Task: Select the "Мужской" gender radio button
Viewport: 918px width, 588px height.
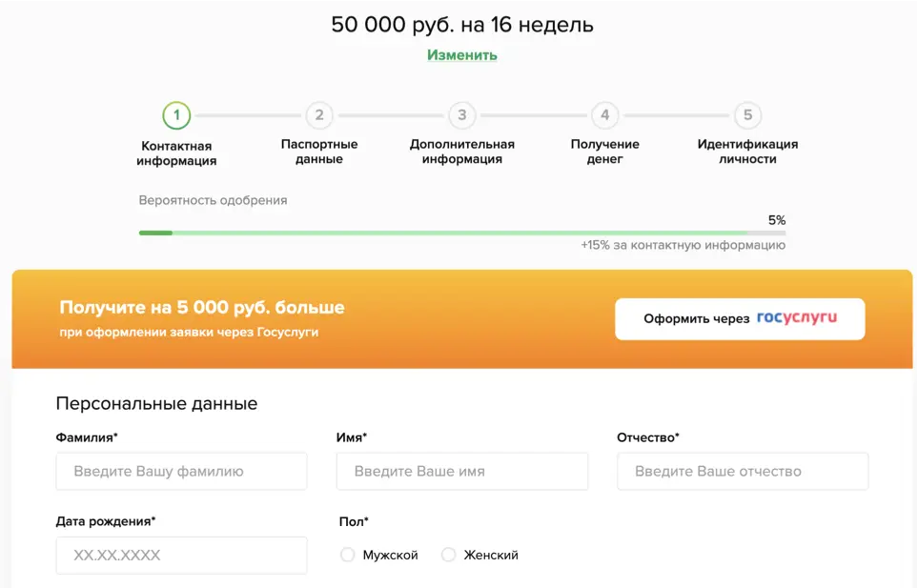Action: pyautogui.click(x=347, y=554)
